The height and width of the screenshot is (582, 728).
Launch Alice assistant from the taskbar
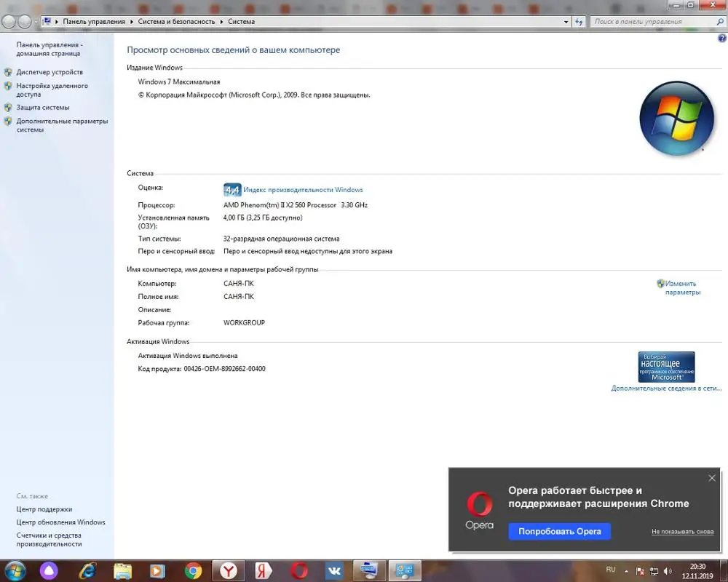pos(49,571)
